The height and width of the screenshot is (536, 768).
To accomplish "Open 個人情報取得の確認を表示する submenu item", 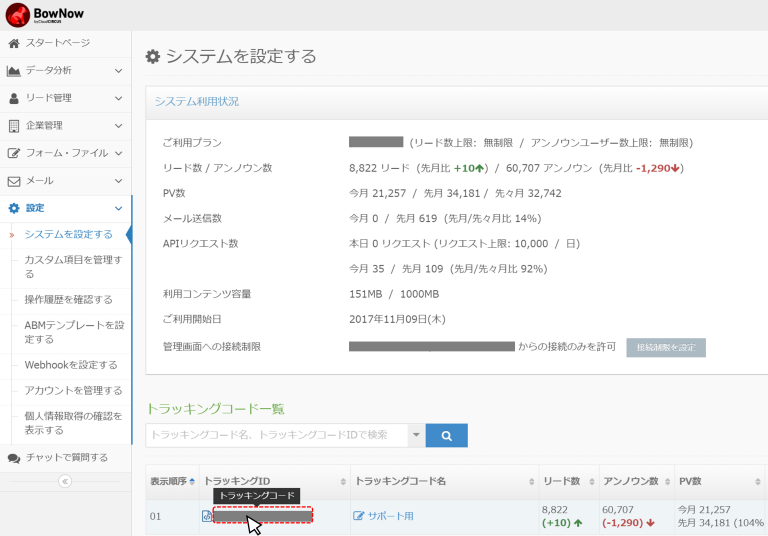I will point(73,423).
